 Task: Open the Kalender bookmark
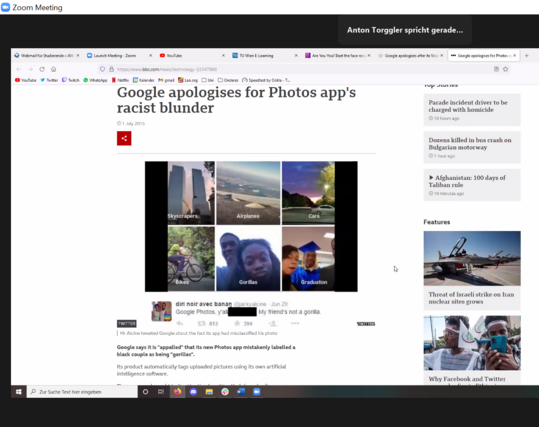143,80
